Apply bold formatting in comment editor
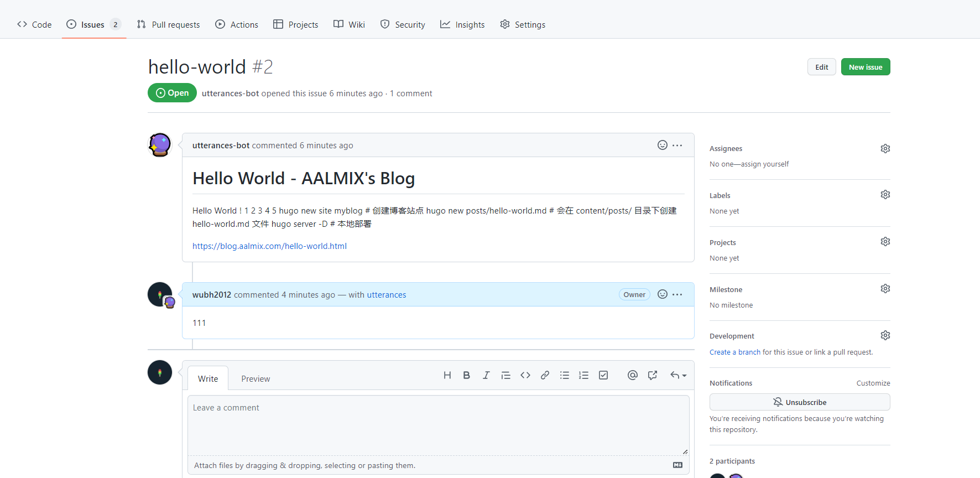This screenshot has width=980, height=478. [x=466, y=375]
